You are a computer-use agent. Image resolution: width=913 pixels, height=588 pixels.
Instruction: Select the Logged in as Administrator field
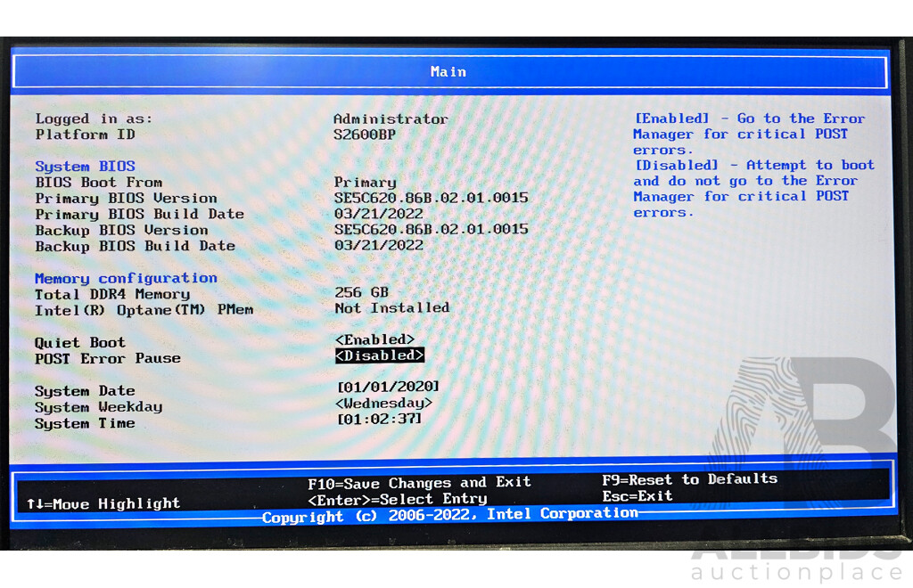click(391, 118)
